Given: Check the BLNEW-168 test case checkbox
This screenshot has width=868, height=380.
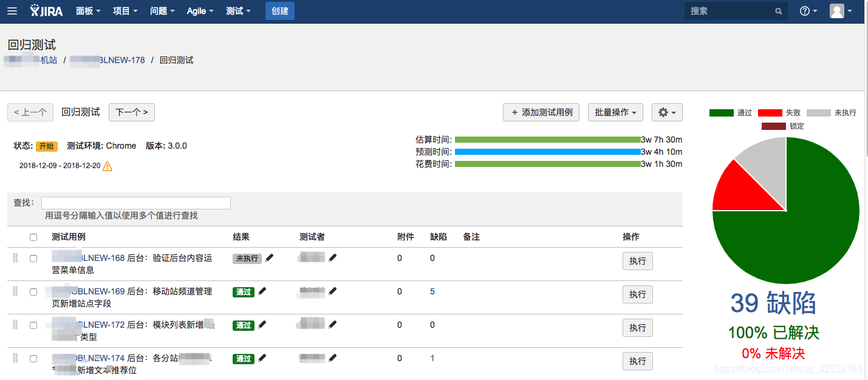Looking at the screenshot, I should 33,259.
